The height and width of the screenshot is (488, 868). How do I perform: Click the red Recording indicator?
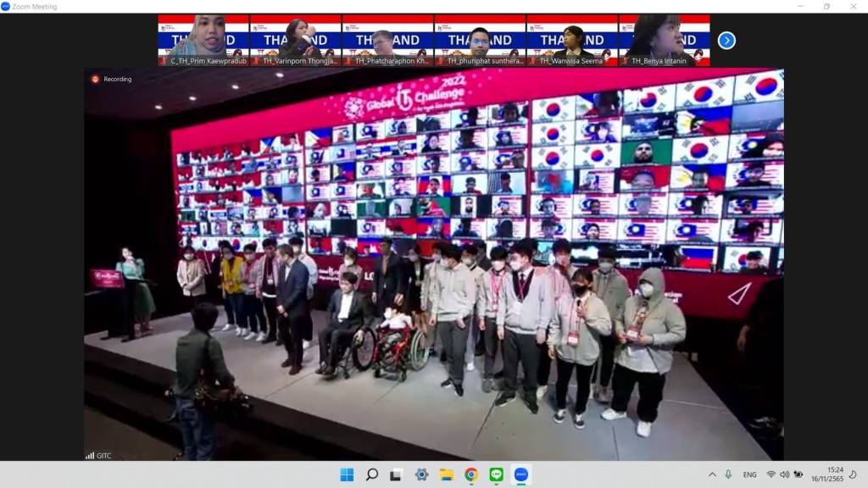coord(111,79)
